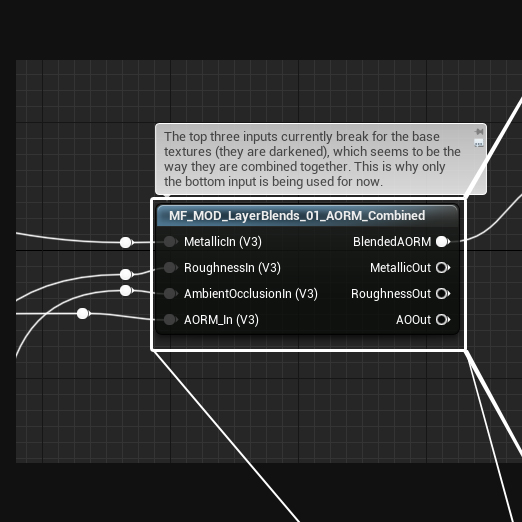Select reroute node feeding AmbientOcclusionIn

[126, 290]
